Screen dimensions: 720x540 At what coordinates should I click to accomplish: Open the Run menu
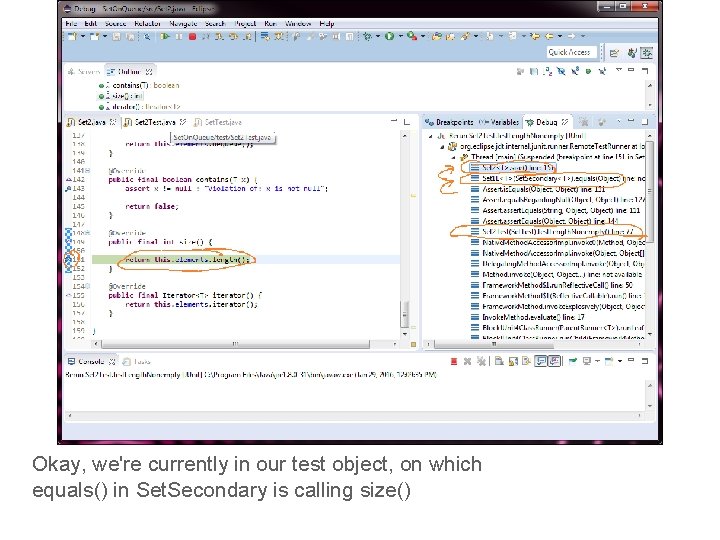coord(270,23)
